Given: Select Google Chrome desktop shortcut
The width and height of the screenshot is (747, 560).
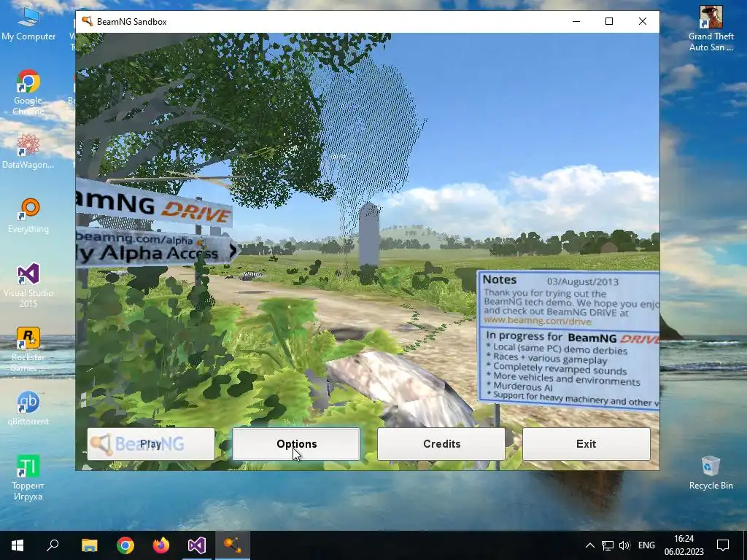Looking at the screenshot, I should 28,93.
